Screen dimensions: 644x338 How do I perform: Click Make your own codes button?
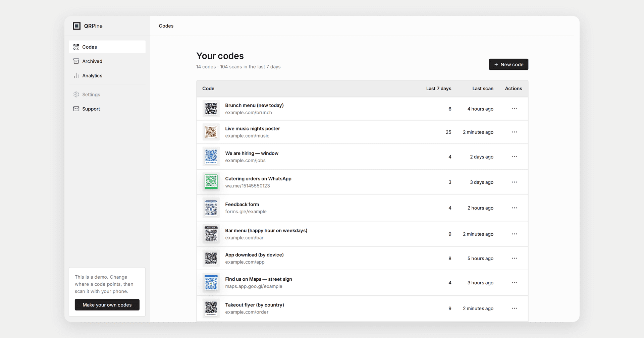pos(107,305)
